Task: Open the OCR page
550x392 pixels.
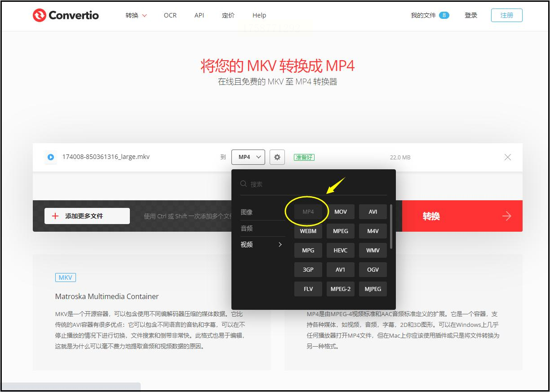Action: (x=170, y=15)
